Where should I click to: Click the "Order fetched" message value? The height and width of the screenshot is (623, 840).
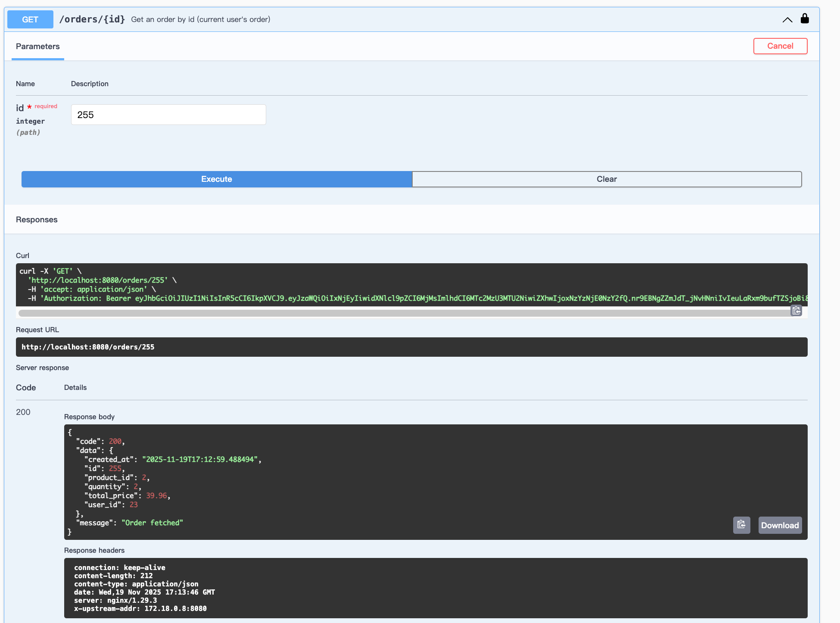(x=152, y=523)
